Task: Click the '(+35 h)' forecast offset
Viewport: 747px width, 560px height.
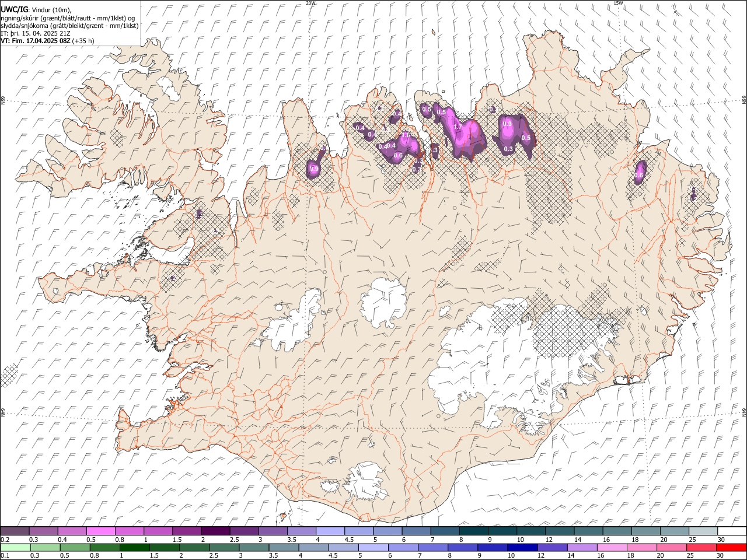Action: click(83, 41)
